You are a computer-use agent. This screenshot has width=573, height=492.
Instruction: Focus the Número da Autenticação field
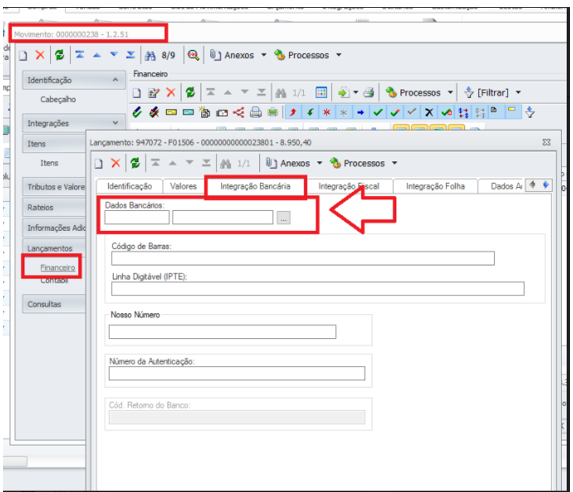click(237, 374)
